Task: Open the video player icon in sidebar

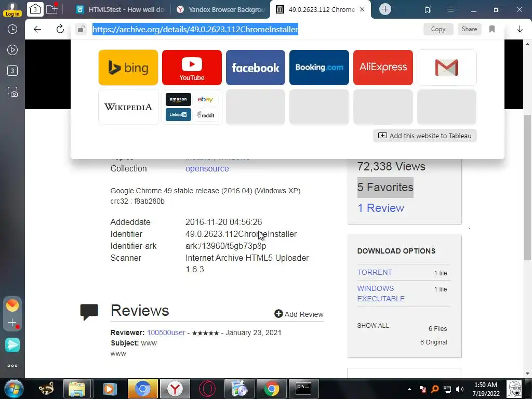Action: point(12,50)
